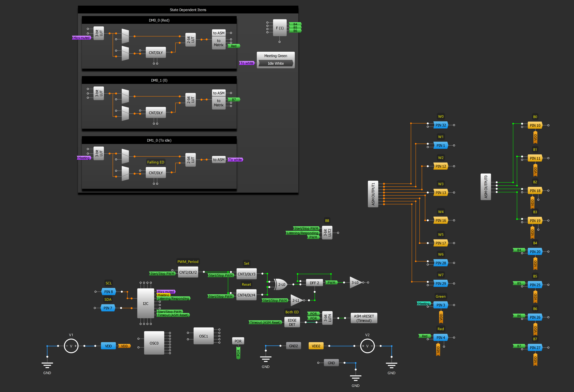Select the DFF 2 flip-flop block

coord(314,283)
